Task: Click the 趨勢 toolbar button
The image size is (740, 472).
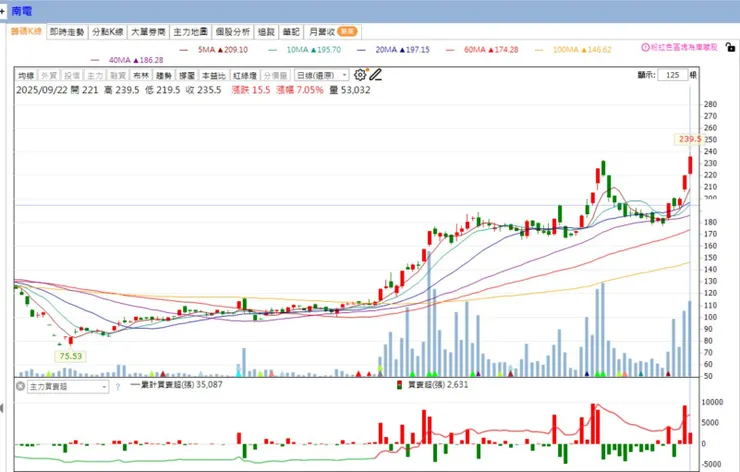Action: point(164,76)
